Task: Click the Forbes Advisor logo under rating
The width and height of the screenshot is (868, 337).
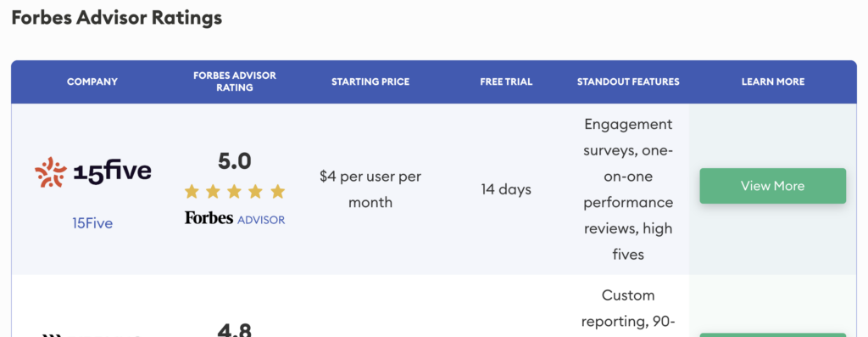Action: pos(235,218)
